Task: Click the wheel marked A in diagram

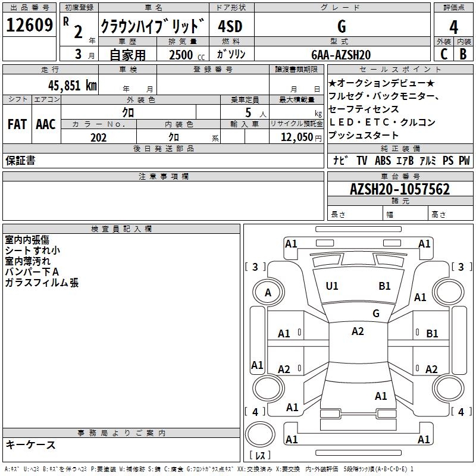Action: pos(268,292)
